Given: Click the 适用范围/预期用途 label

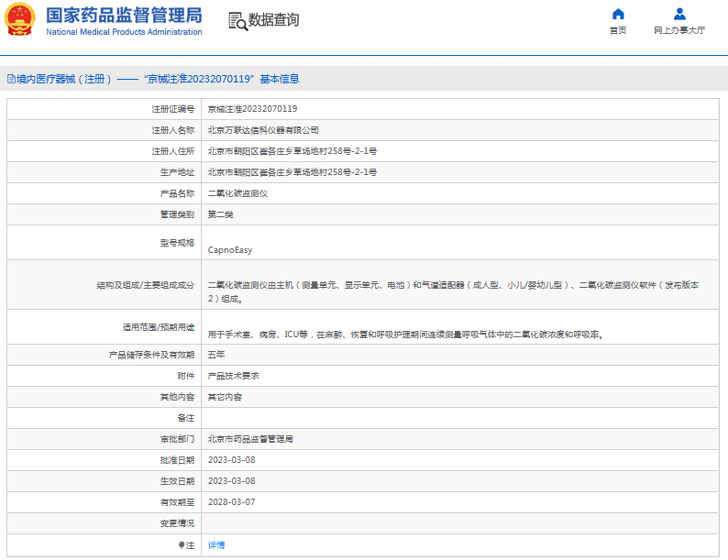Looking at the screenshot, I should click(159, 327).
